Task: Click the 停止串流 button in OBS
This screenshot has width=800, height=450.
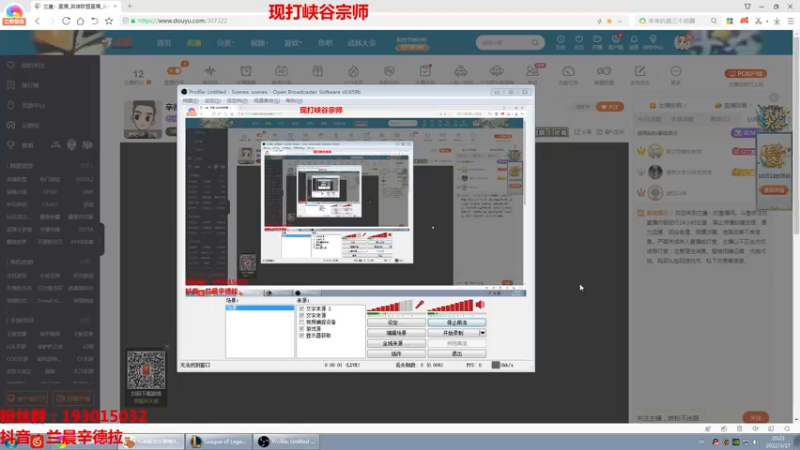Action: [457, 322]
